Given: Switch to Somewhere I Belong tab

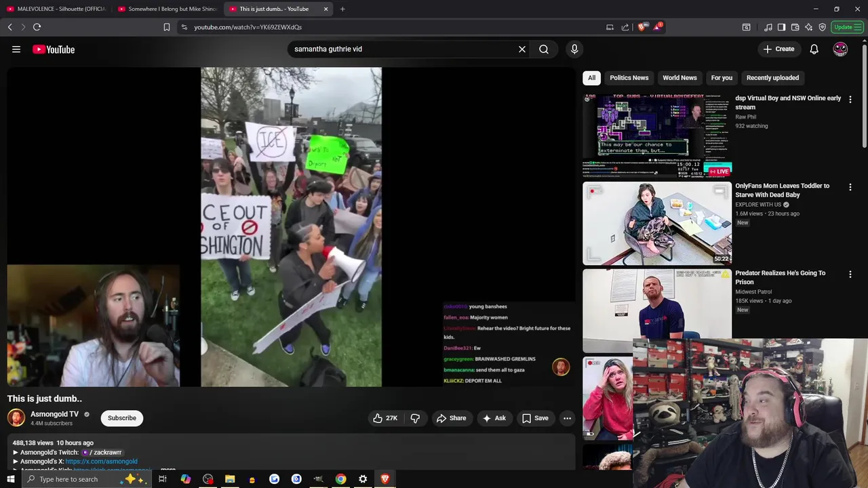Looking at the screenshot, I should (x=167, y=9).
